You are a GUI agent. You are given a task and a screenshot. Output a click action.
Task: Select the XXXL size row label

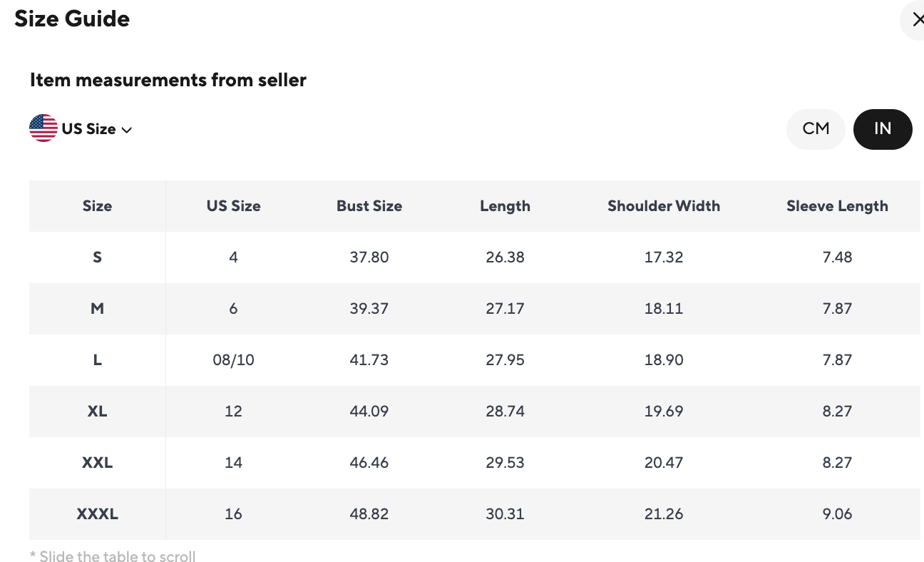pos(97,514)
